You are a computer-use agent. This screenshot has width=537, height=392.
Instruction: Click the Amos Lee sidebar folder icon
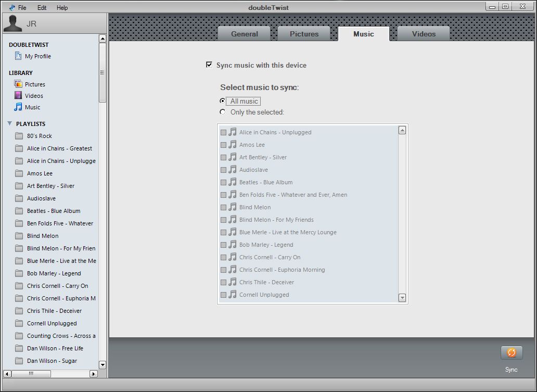click(x=19, y=173)
